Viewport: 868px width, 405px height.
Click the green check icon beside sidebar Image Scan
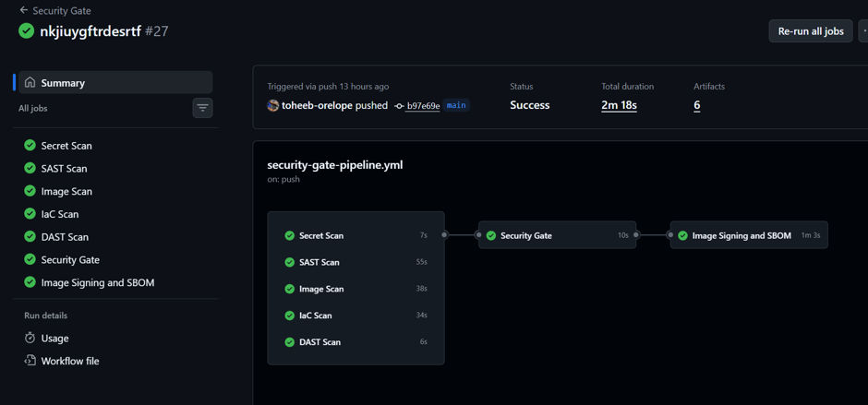click(30, 190)
